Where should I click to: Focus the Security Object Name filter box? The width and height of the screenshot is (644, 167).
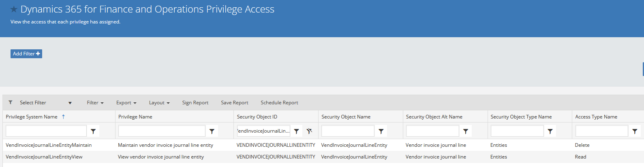tap(348, 131)
